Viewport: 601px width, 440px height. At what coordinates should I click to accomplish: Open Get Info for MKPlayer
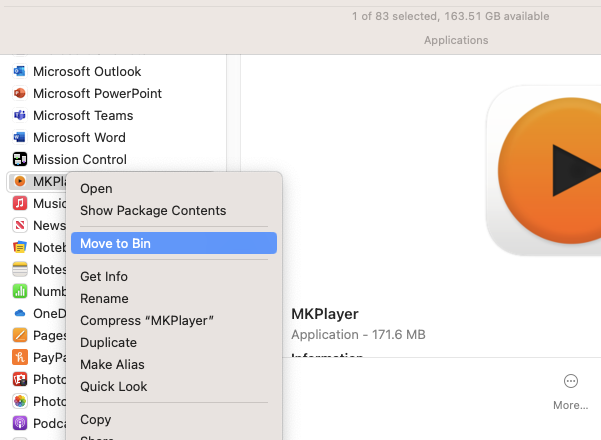[x=174, y=276]
